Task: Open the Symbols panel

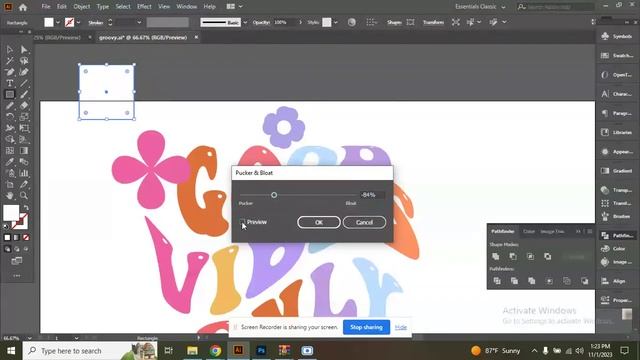Action: point(617,36)
